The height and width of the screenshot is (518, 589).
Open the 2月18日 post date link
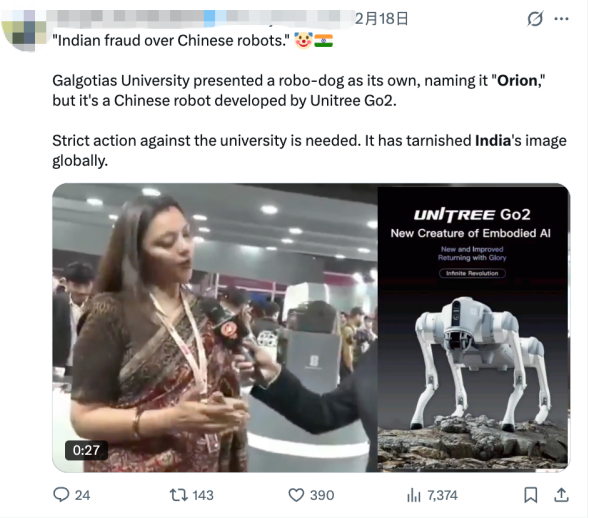pos(381,19)
